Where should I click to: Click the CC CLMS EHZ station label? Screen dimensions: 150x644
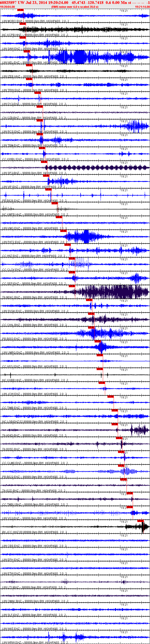[35, 463]
